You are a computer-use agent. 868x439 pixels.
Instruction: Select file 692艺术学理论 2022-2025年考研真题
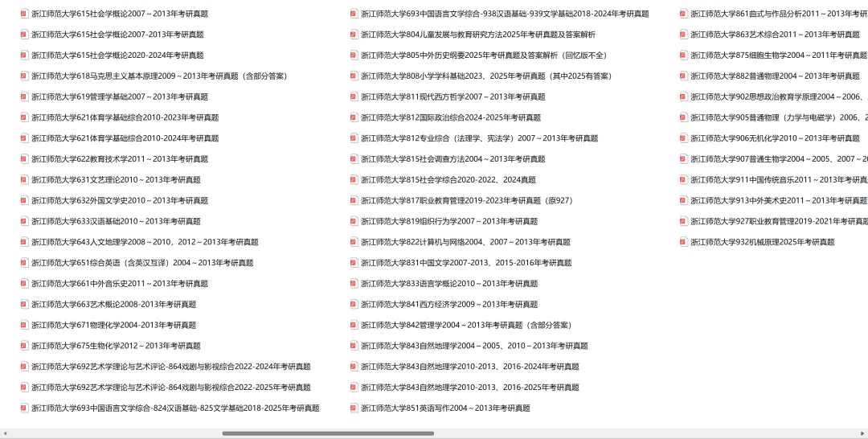(x=166, y=388)
